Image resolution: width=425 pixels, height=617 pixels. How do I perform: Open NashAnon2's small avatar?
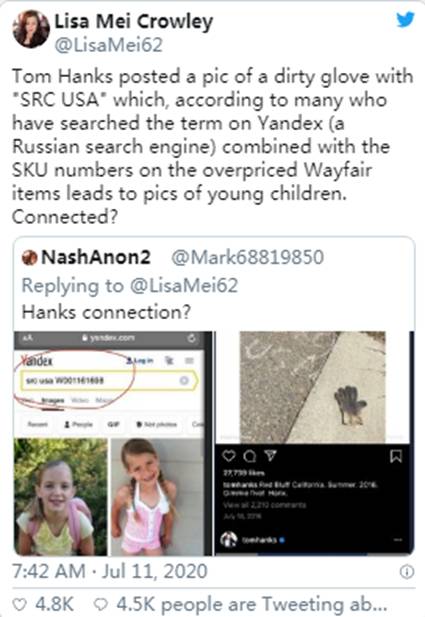tap(29, 258)
